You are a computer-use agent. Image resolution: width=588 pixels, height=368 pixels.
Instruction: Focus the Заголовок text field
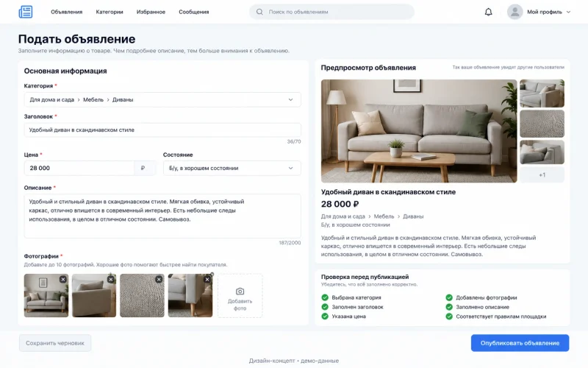click(162, 130)
